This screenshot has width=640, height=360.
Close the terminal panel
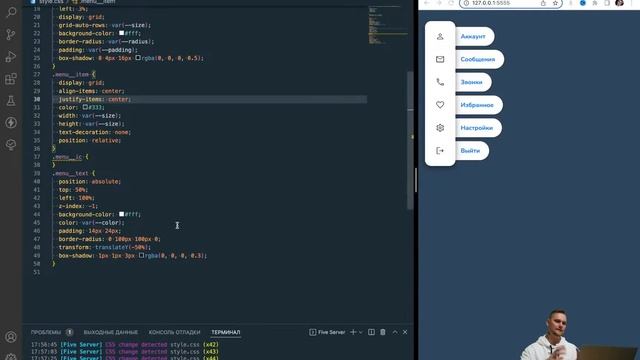(405, 332)
